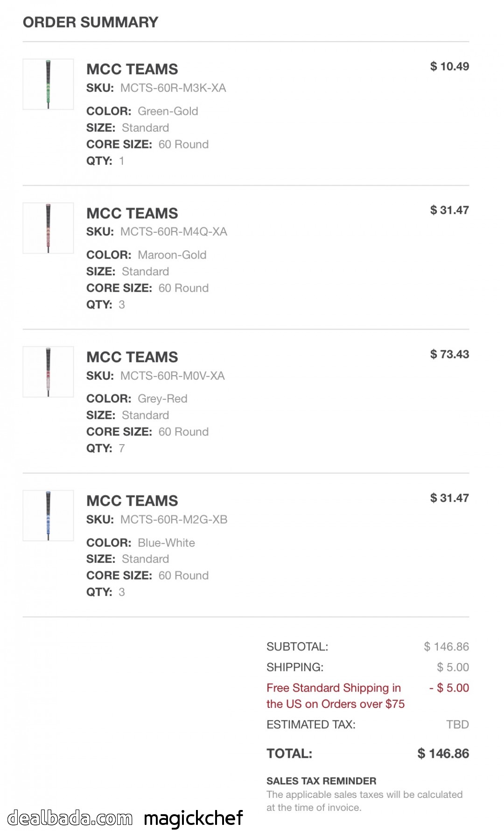This screenshot has width=504, height=831.
Task: Select the Grey-Red grip thumbnail
Action: point(48,372)
